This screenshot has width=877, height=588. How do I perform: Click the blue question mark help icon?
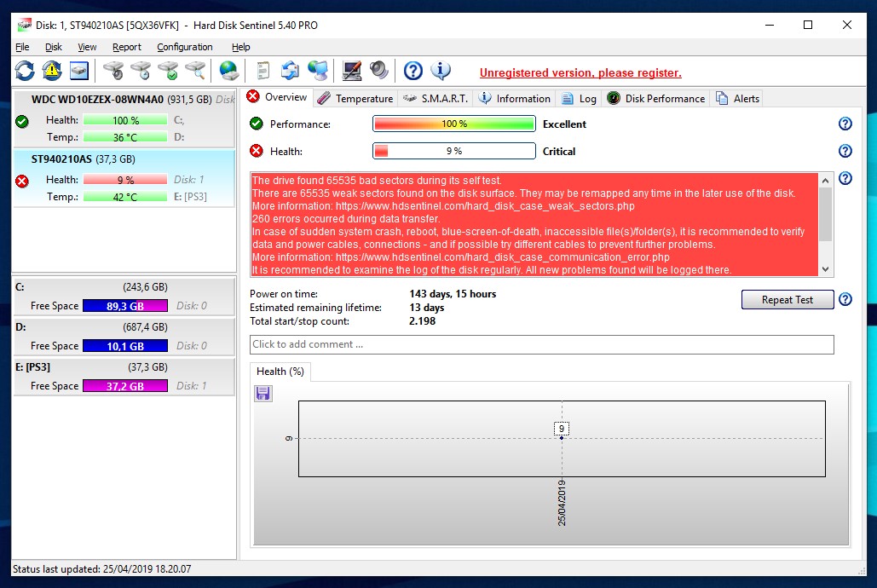point(413,71)
